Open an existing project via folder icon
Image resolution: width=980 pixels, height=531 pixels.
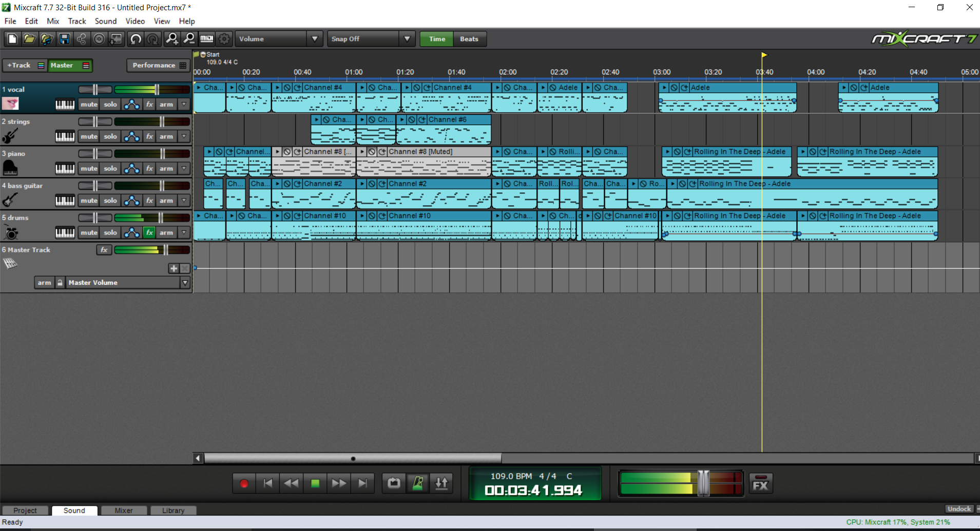coord(29,39)
